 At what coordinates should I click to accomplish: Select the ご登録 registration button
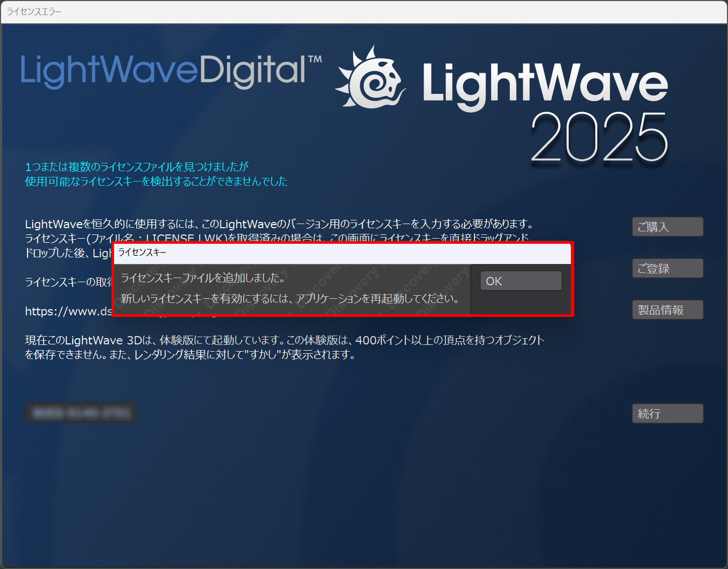pos(667,268)
